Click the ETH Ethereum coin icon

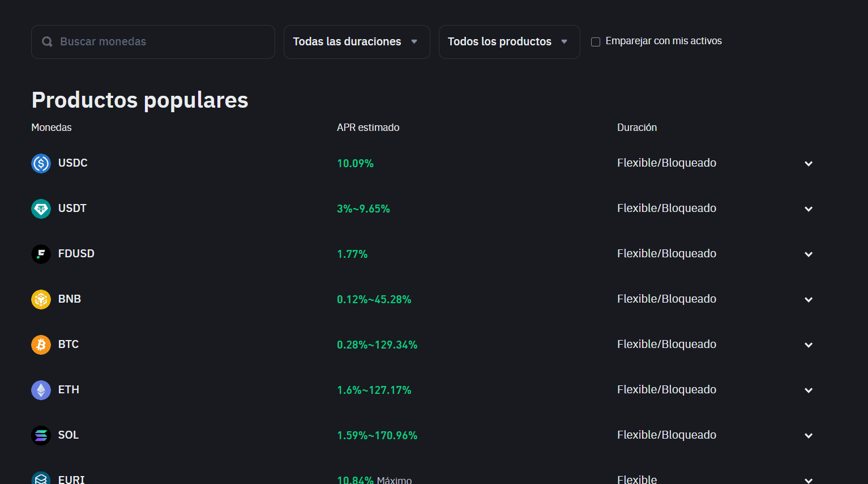coord(41,390)
